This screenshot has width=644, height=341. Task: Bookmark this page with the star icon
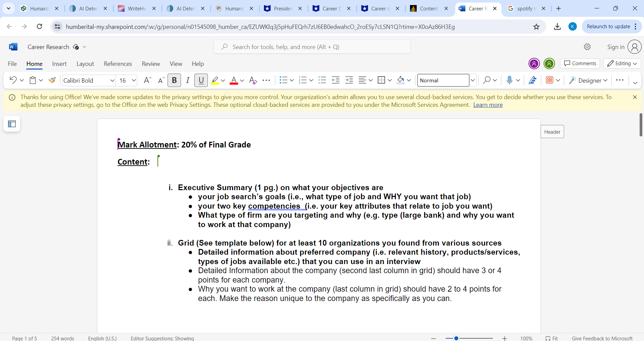click(536, 27)
